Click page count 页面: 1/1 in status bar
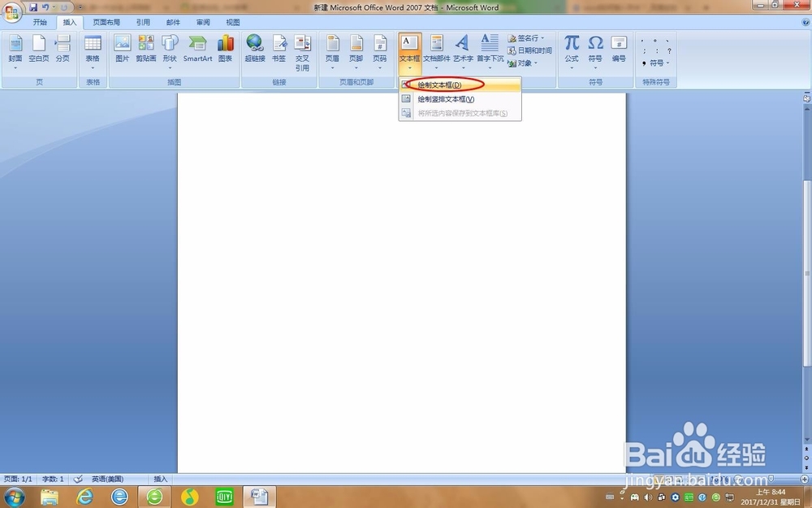This screenshot has width=812, height=508. [18, 479]
